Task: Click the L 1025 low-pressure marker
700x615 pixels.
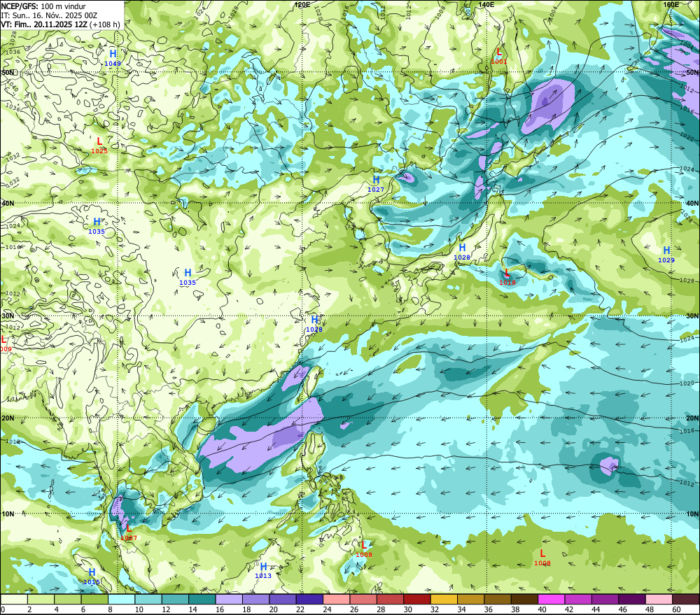Action: [x=99, y=146]
